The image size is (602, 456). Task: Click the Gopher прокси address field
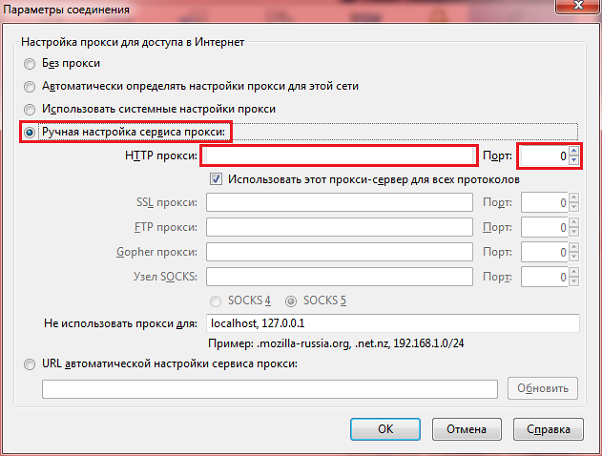tap(339, 252)
